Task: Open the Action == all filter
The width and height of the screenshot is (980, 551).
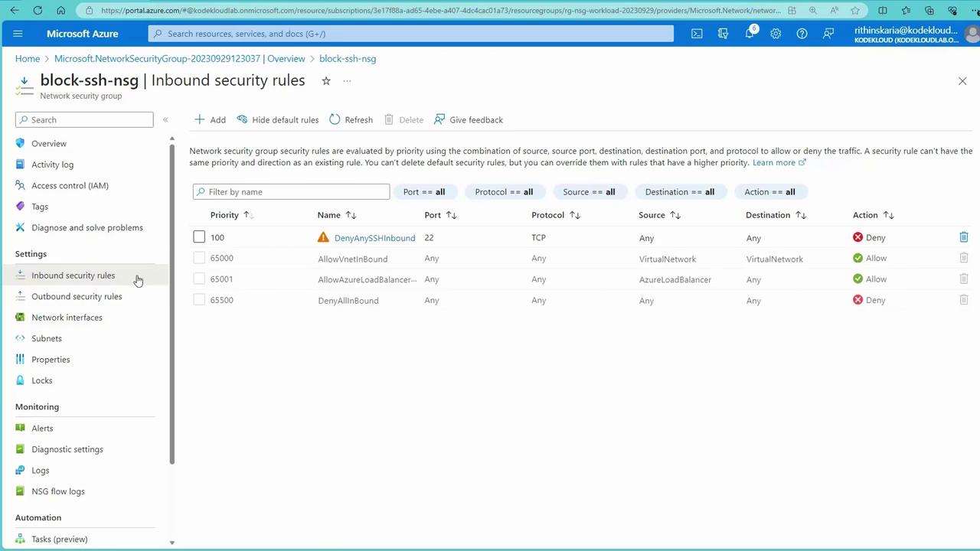Action: click(x=769, y=192)
